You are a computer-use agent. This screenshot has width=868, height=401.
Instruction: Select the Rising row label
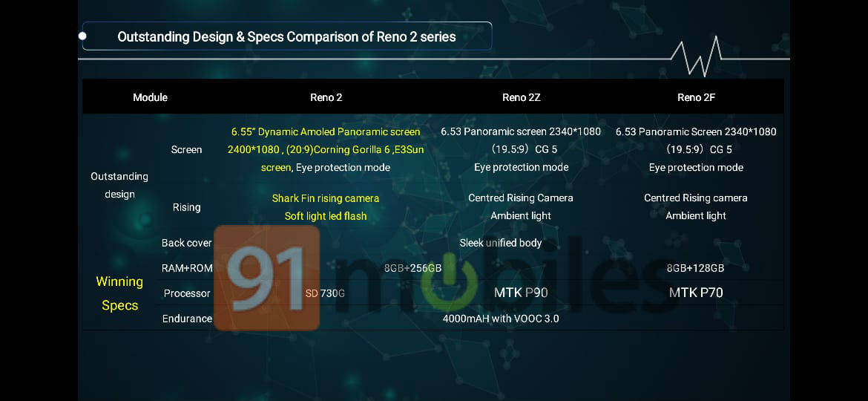[186, 207]
